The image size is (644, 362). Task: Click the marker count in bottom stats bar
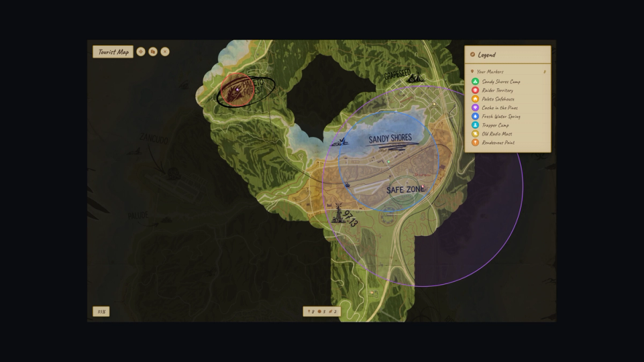pos(311,312)
